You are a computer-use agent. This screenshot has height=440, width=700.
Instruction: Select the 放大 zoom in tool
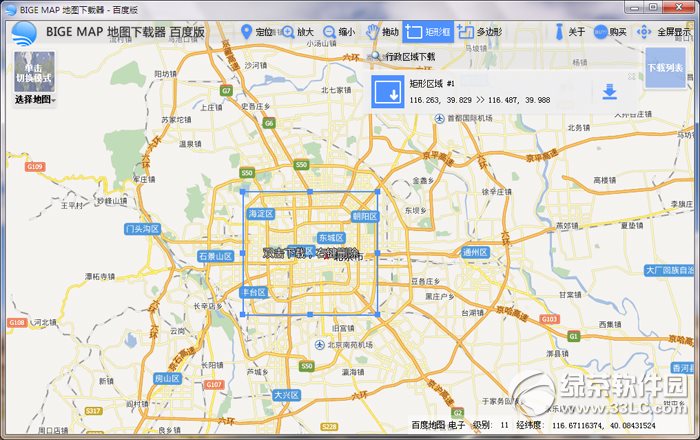[298, 32]
